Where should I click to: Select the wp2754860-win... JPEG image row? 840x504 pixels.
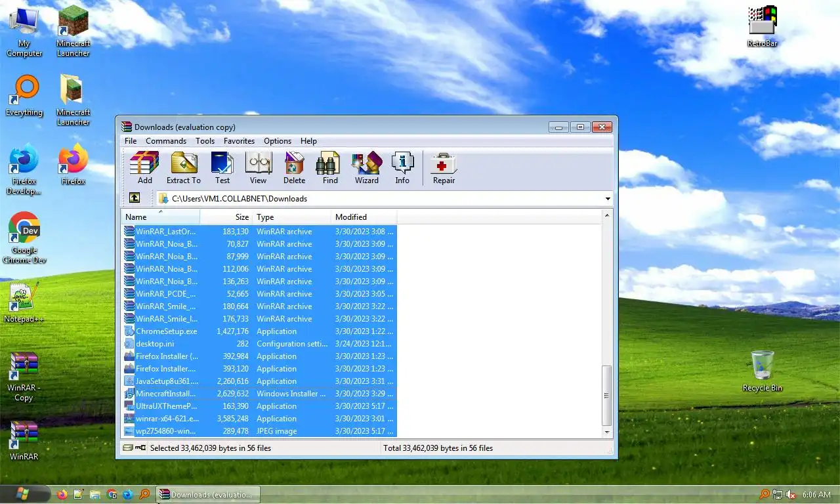260,431
